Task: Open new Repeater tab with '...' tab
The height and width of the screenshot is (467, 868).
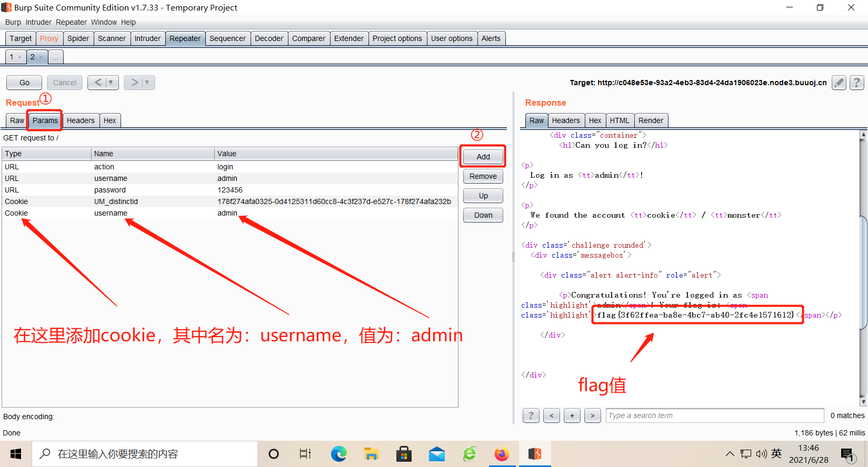Action: 55,57
